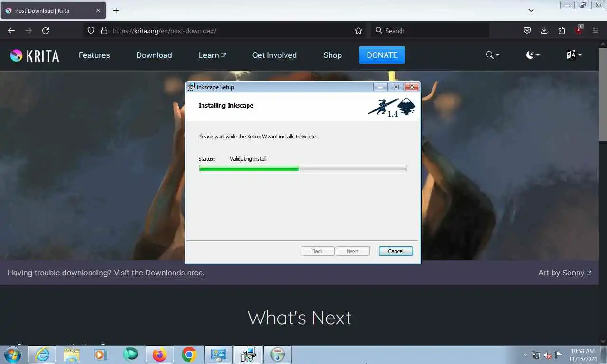
Task: Open the Get Involved menu item
Action: pos(274,55)
